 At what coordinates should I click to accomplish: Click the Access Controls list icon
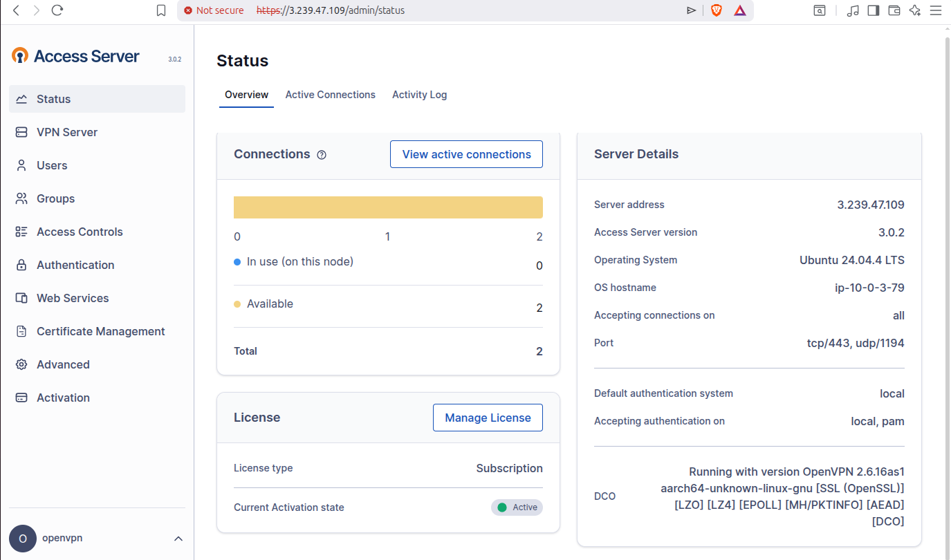21,232
